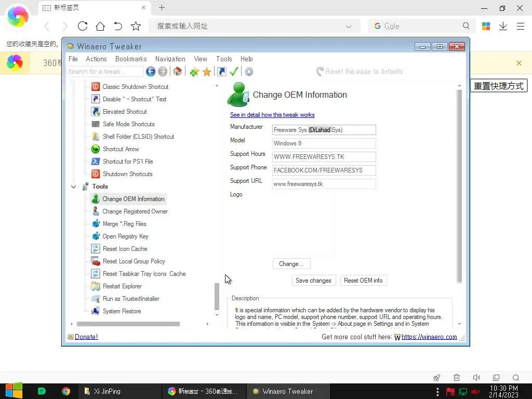532x399 pixels.
Task: Click the browser home icon
Action: (x=100, y=26)
